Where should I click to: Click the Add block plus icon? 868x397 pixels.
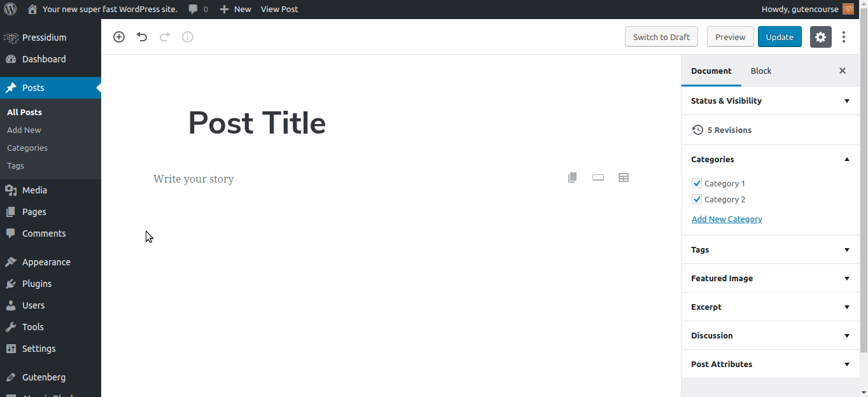point(119,37)
